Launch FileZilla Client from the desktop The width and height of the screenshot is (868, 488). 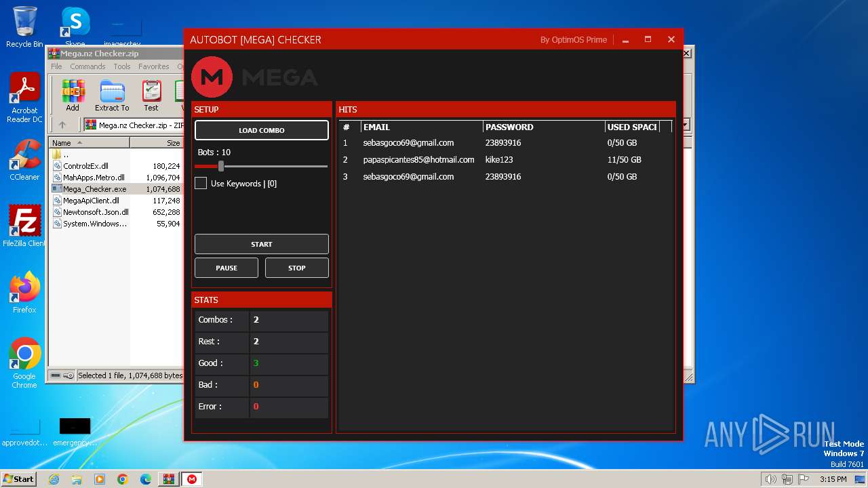click(24, 226)
